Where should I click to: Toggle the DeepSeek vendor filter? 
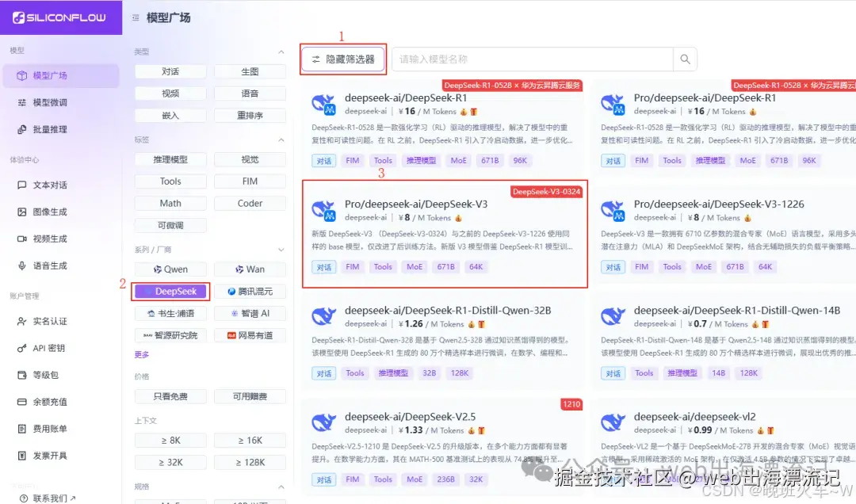tap(171, 292)
